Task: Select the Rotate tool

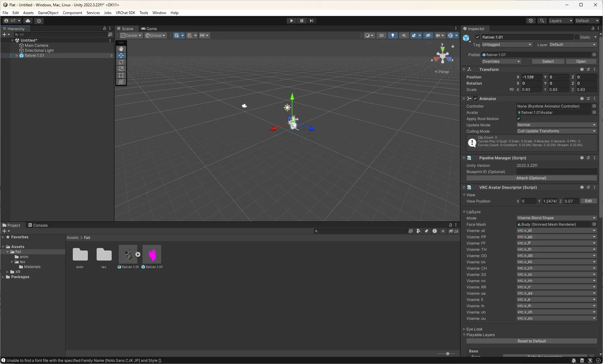Action: pos(121,62)
